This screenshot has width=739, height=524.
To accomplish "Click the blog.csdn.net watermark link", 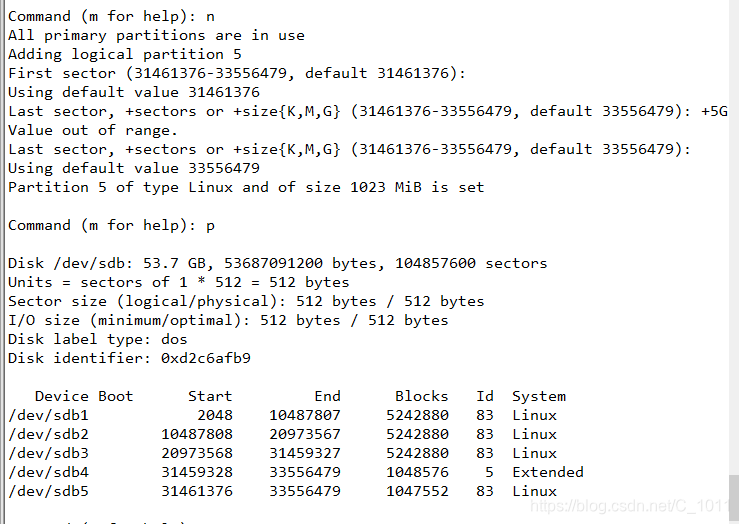I will click(631, 506).
